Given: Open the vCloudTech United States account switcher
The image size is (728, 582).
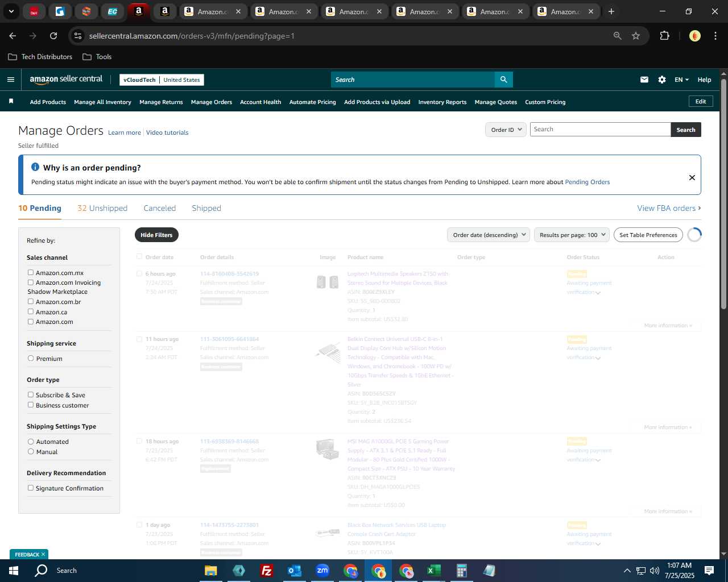Looking at the screenshot, I should tap(162, 80).
